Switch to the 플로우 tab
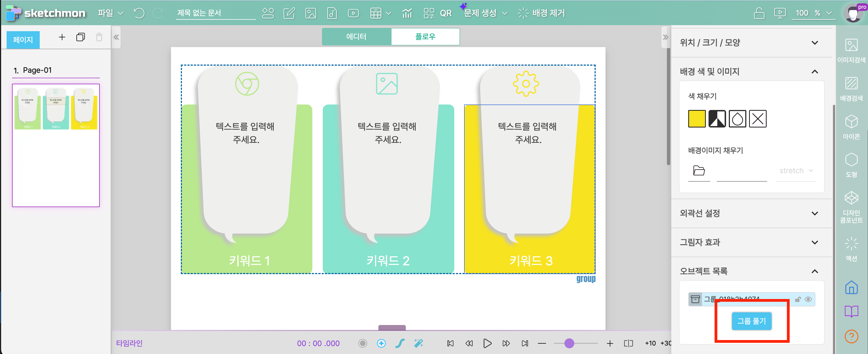Image resolution: width=868 pixels, height=354 pixels. pyautogui.click(x=425, y=36)
